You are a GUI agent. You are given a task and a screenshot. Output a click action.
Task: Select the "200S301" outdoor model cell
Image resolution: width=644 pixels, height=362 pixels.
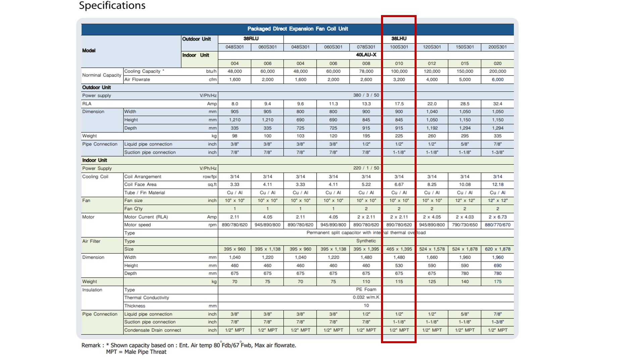497,47
